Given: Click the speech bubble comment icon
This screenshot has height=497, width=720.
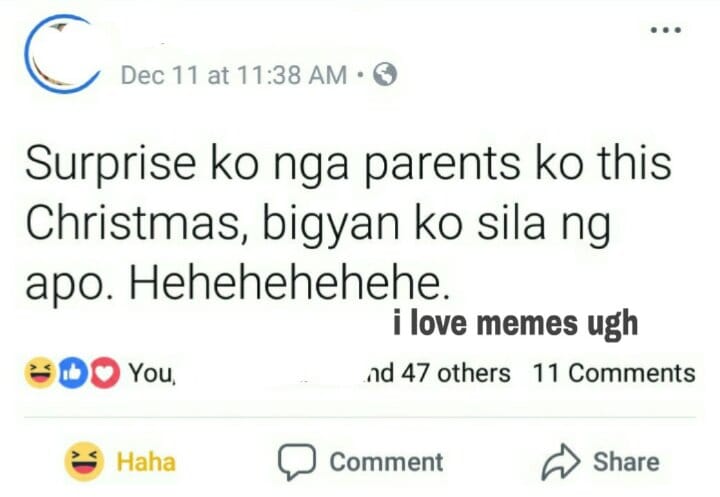Looking at the screenshot, I should point(297,462).
